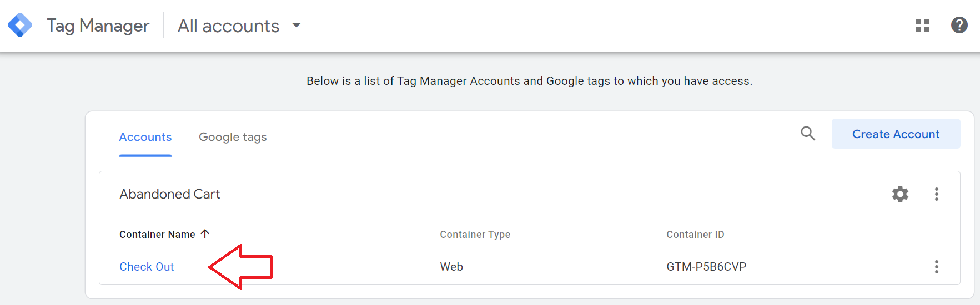
Task: Open the help question mark icon
Action: pos(959,25)
